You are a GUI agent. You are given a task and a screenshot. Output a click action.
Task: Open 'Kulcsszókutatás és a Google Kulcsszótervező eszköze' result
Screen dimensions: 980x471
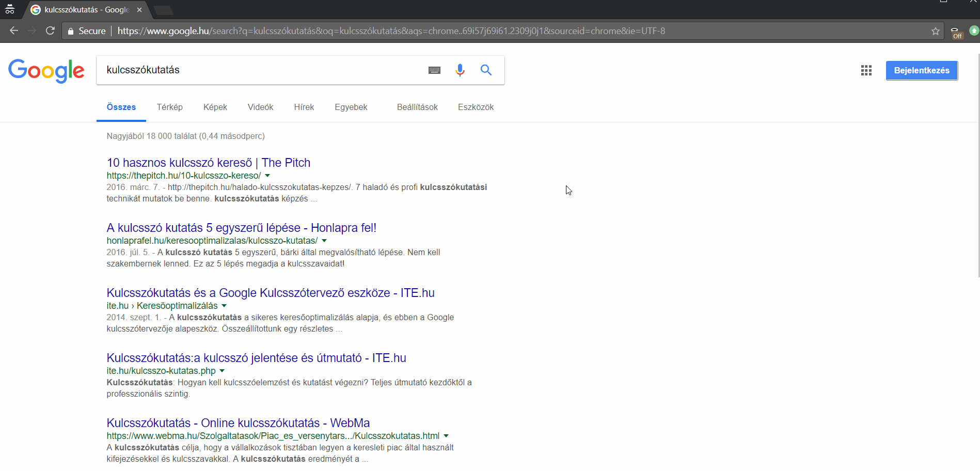(x=271, y=293)
